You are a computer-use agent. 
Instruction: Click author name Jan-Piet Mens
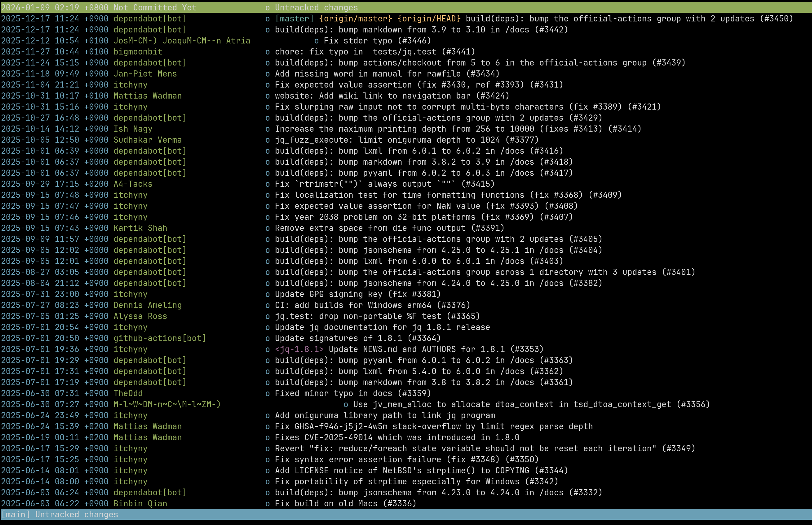[145, 74]
